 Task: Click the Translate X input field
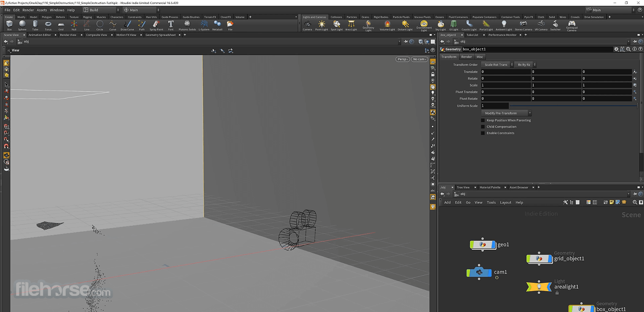click(x=506, y=72)
